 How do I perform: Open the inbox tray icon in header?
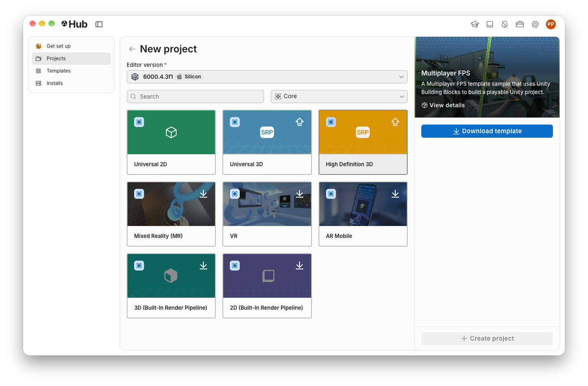click(490, 24)
